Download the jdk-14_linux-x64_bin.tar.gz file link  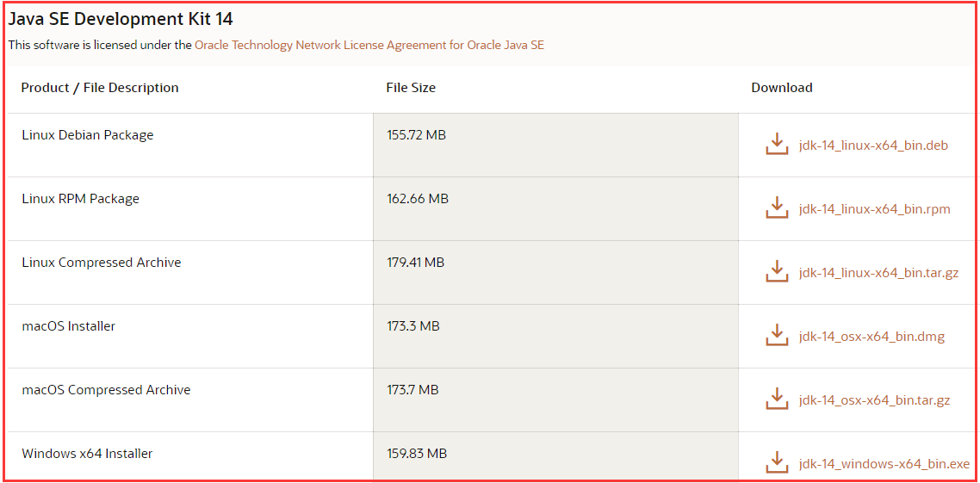click(878, 273)
